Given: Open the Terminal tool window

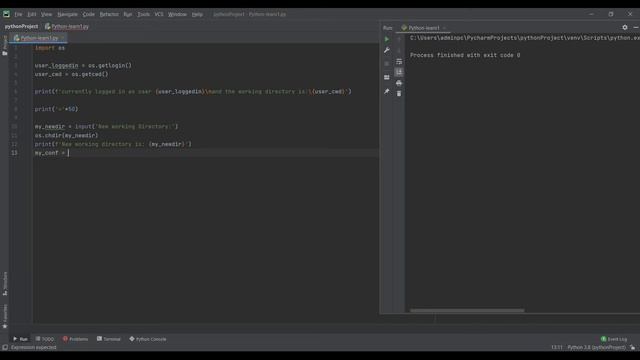Looking at the screenshot, I should [109, 339].
